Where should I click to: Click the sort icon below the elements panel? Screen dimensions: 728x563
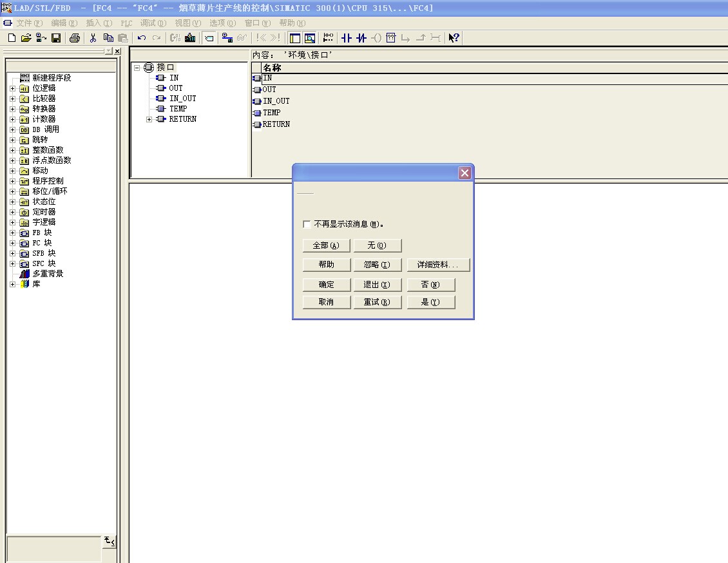[109, 541]
